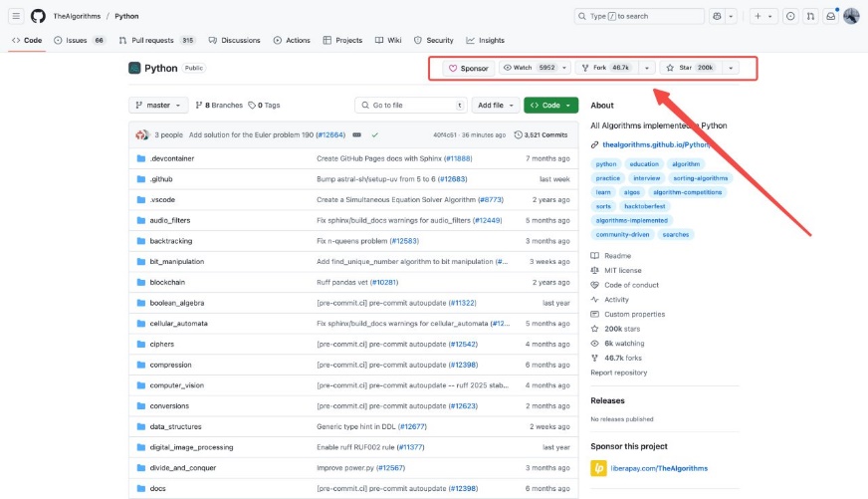Open the master branch selector
The image size is (868, 499).
click(x=158, y=105)
